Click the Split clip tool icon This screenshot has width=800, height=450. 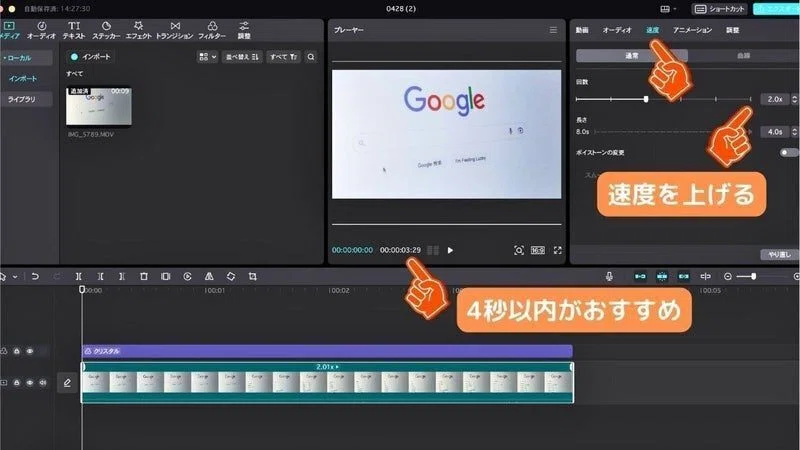point(79,276)
